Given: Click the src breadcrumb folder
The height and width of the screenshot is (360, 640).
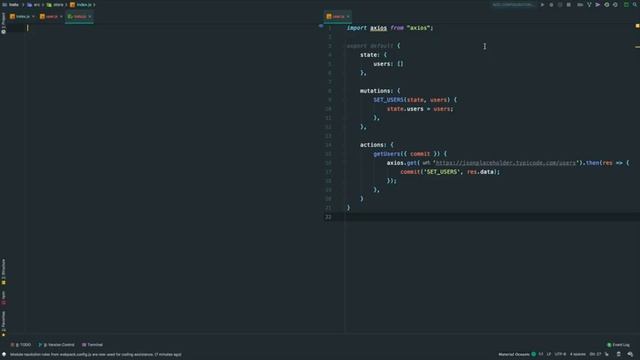Looking at the screenshot, I should tap(34, 5).
